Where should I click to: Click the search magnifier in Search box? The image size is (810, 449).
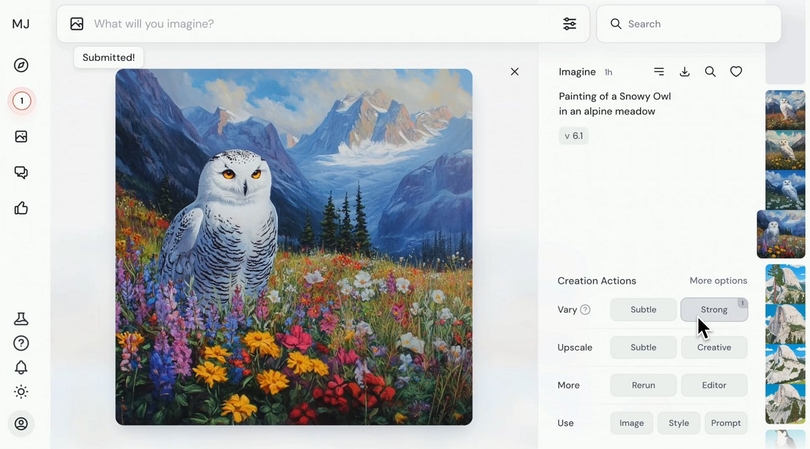point(616,24)
